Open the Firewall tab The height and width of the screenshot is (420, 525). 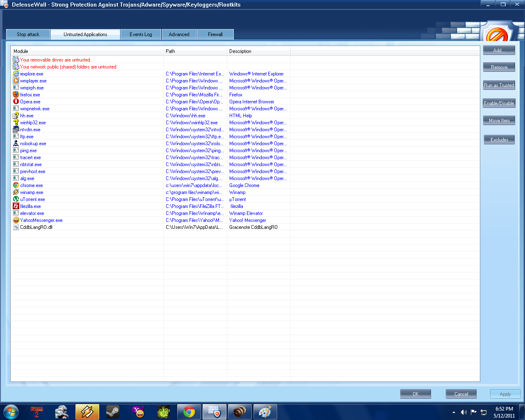click(215, 34)
